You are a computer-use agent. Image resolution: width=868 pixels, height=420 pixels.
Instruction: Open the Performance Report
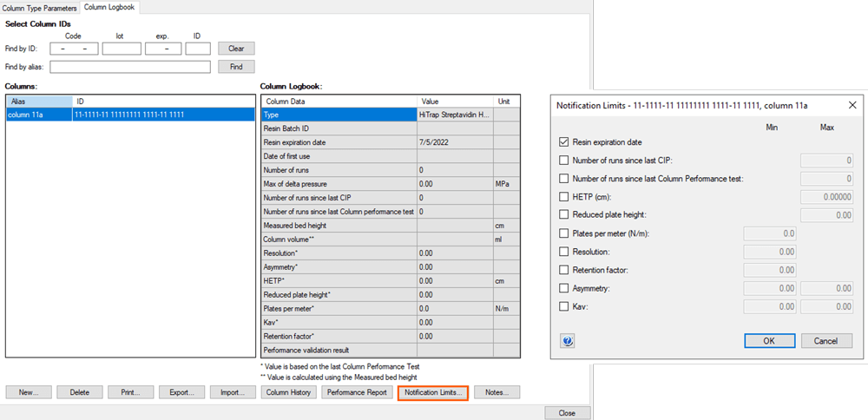[356, 392]
